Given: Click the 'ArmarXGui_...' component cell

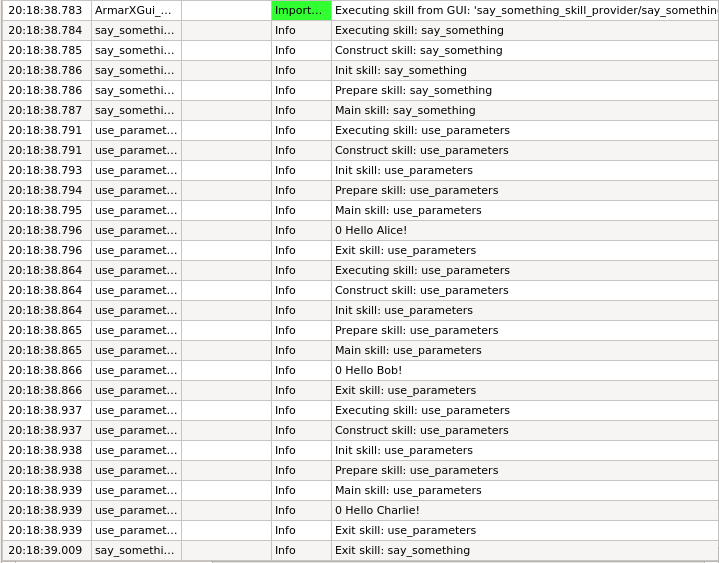Looking at the screenshot, I should [x=136, y=10].
